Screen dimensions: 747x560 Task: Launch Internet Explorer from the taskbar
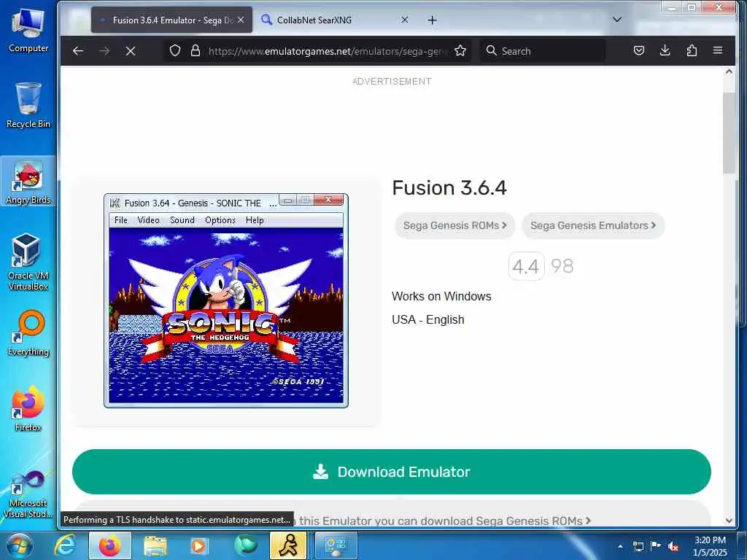pyautogui.click(x=65, y=545)
